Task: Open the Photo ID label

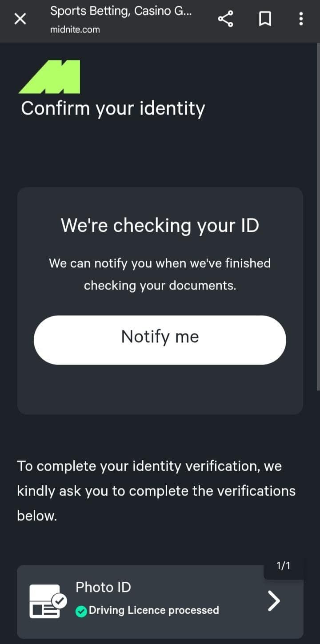Action: 103,587
